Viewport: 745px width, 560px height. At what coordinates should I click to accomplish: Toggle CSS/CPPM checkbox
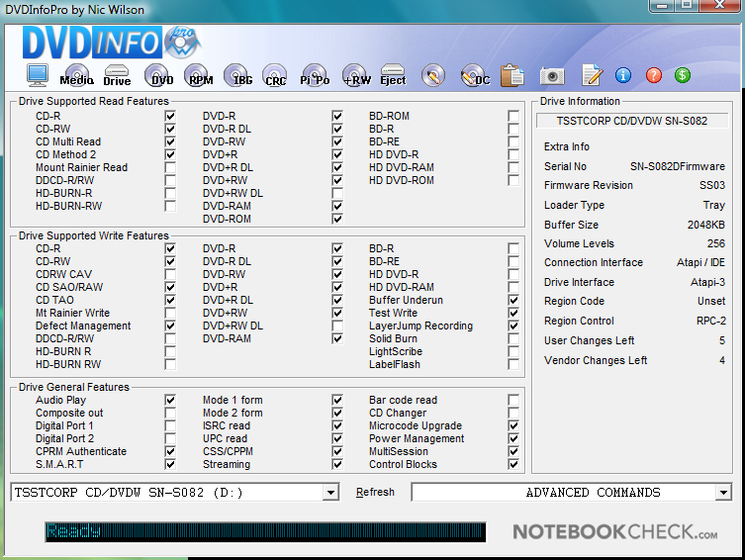[x=337, y=451]
